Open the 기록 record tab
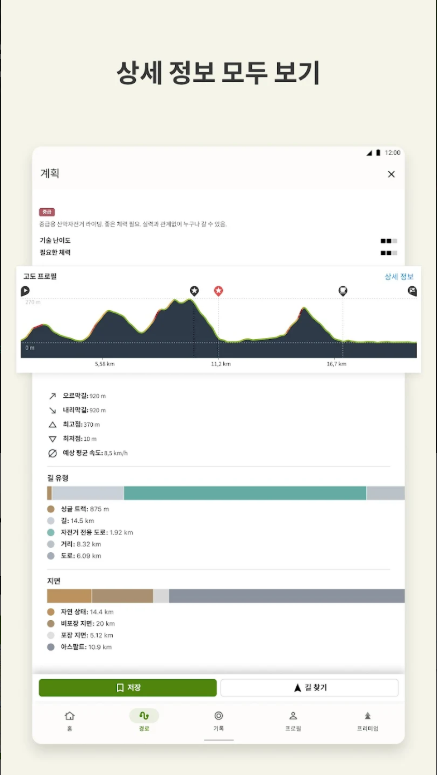 (x=218, y=721)
